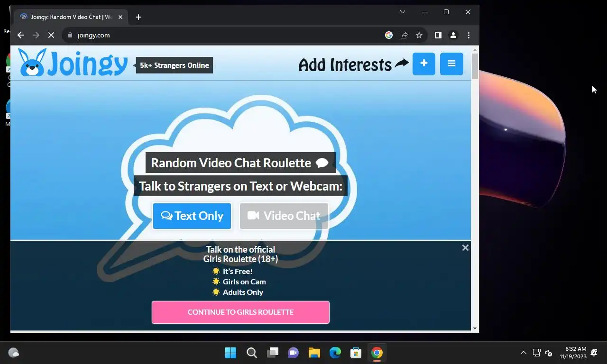Click the page scroll-down arrow
Viewport: 607px width, 364px height.
pos(475,328)
